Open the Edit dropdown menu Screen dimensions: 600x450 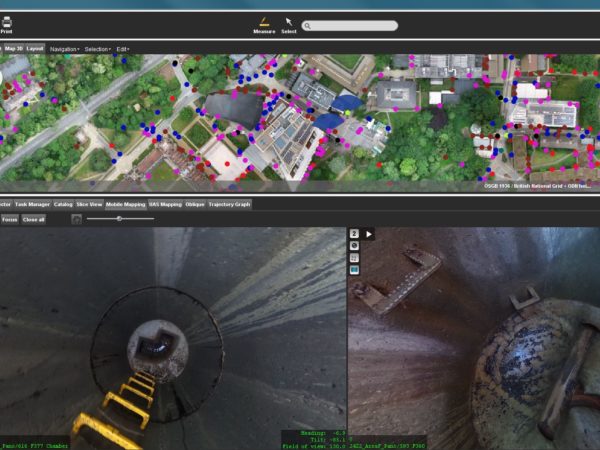(123, 49)
